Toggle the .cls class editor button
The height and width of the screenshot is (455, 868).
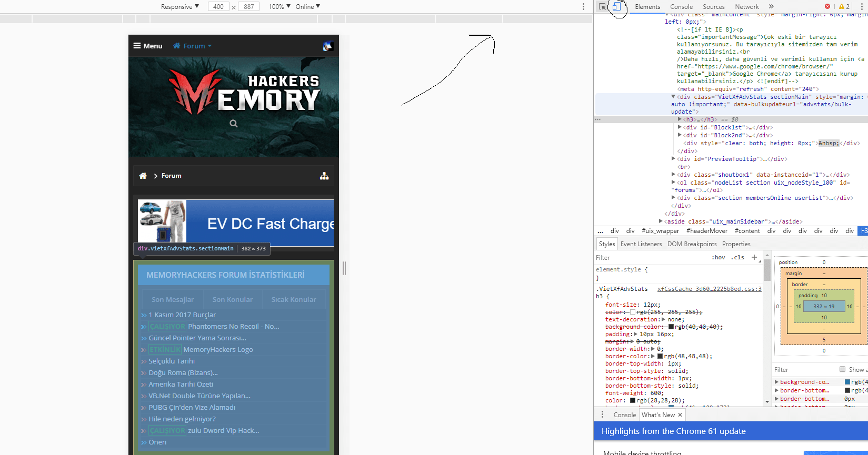tap(739, 257)
